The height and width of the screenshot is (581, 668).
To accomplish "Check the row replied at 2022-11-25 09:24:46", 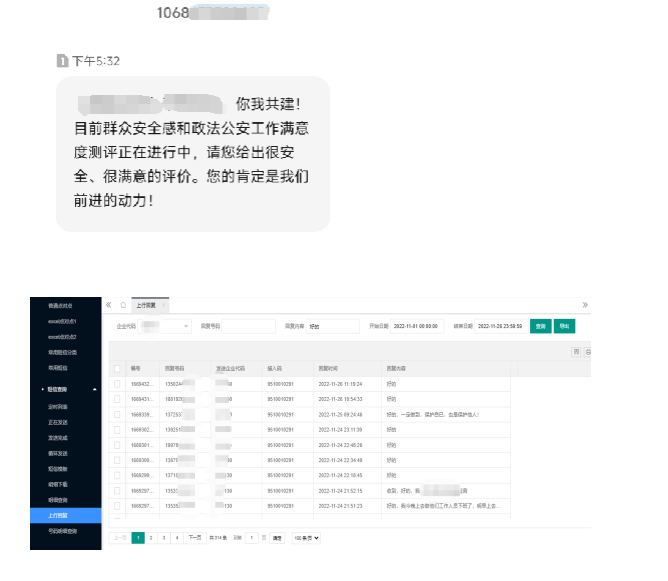I will tap(117, 414).
